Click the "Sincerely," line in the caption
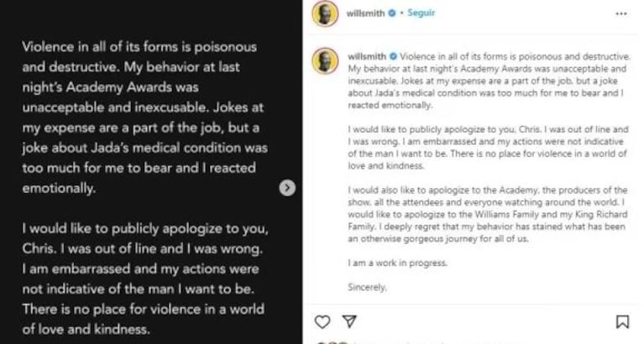 [368, 286]
